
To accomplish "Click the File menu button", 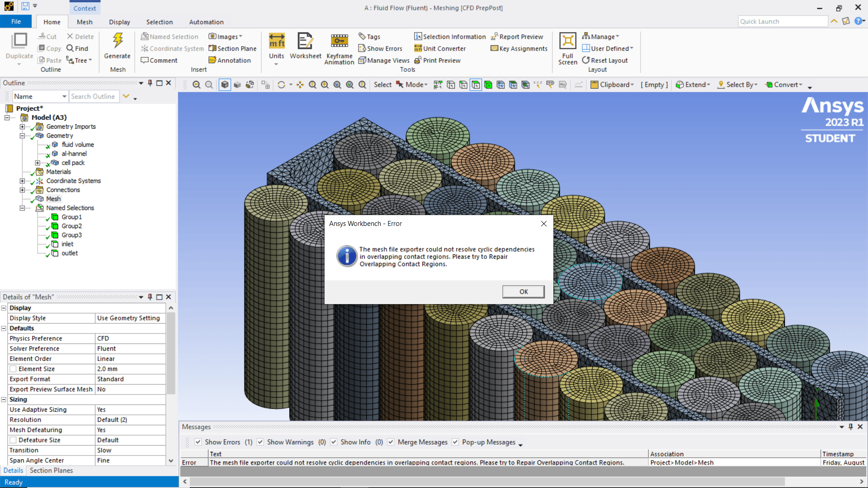I will pos(16,22).
